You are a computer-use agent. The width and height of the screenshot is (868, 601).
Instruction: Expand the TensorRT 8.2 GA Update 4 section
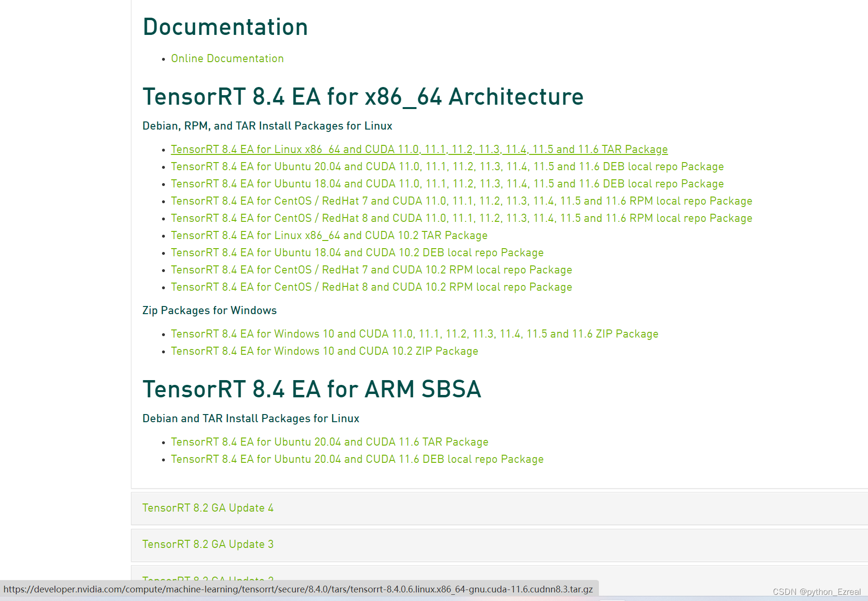499,508
